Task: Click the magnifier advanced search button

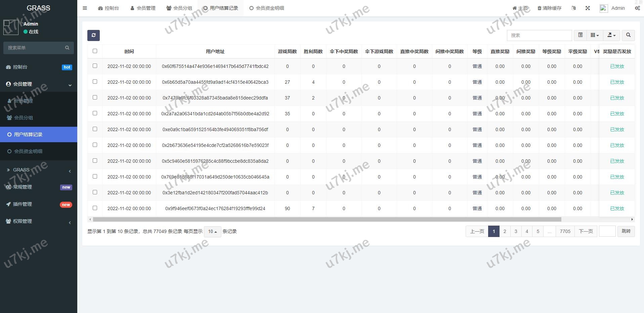Action: tap(628, 35)
